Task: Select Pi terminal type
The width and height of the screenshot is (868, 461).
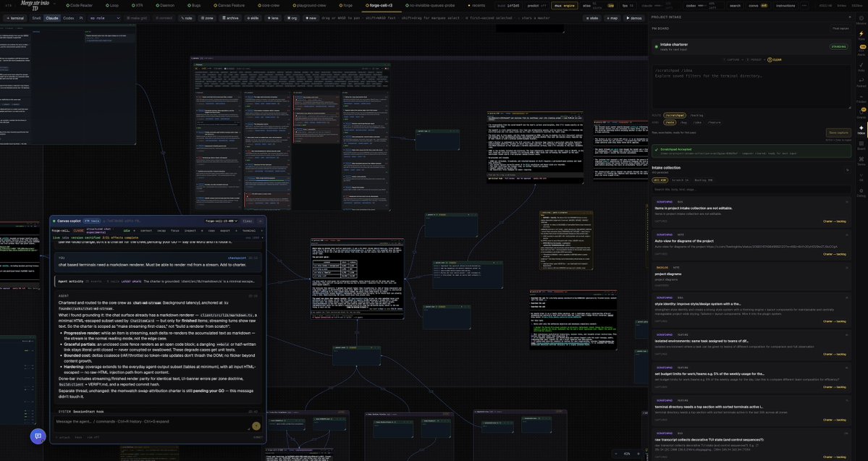Action: pos(81,18)
